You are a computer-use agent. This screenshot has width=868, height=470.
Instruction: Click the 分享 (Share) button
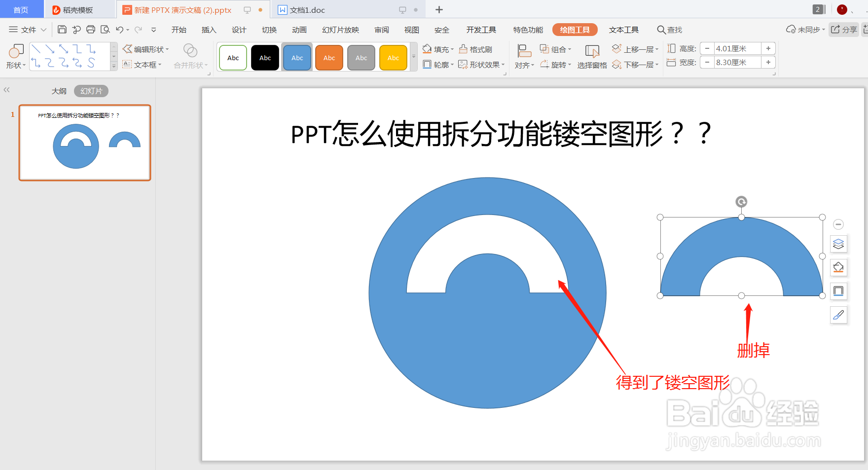843,30
